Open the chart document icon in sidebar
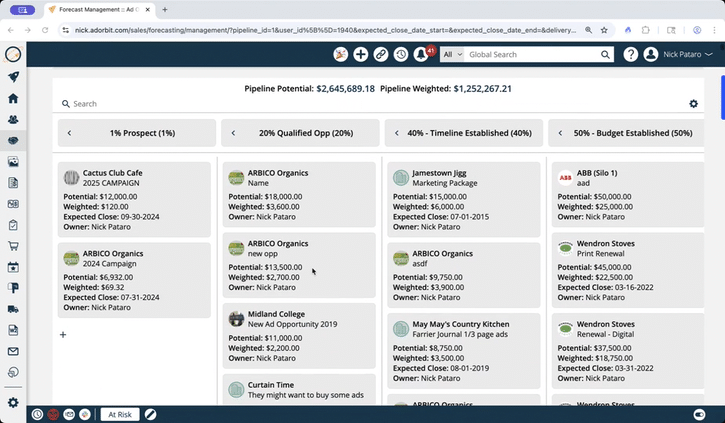The width and height of the screenshot is (725, 423). 13,330
